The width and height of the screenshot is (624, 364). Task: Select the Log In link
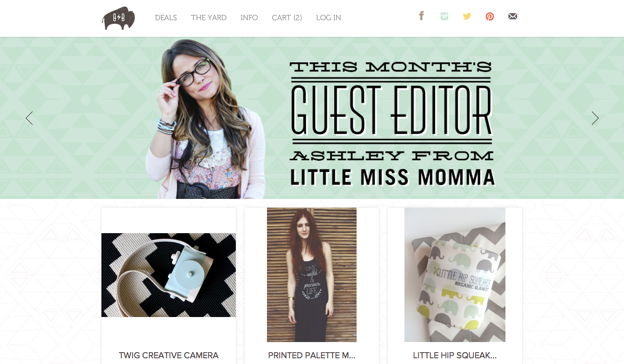[x=328, y=18]
